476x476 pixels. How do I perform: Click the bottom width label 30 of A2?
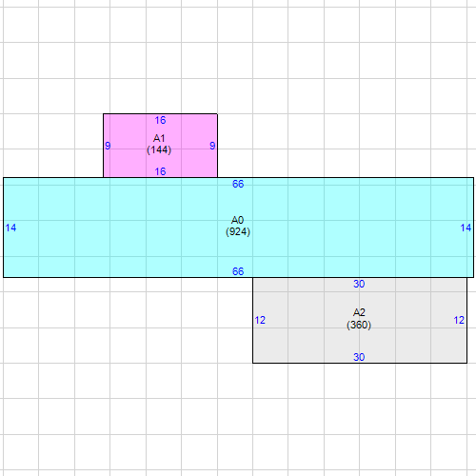click(x=359, y=357)
